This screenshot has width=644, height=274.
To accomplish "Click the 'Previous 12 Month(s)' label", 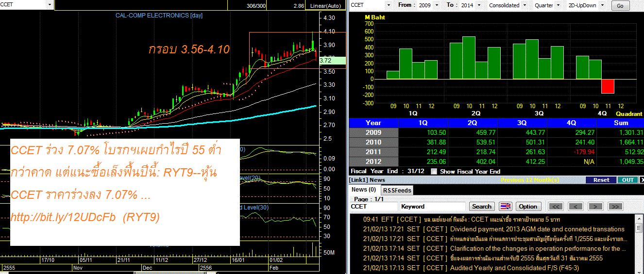I will coord(529,180).
